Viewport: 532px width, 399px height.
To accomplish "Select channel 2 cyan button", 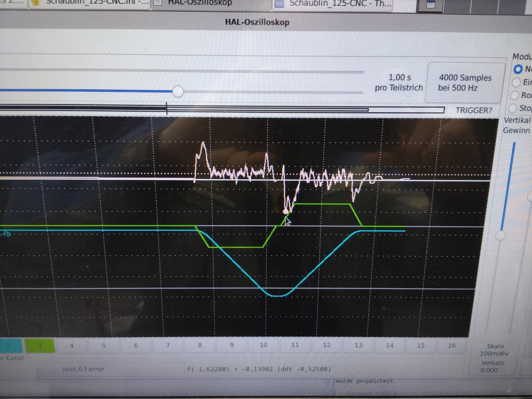I will [x=10, y=346].
